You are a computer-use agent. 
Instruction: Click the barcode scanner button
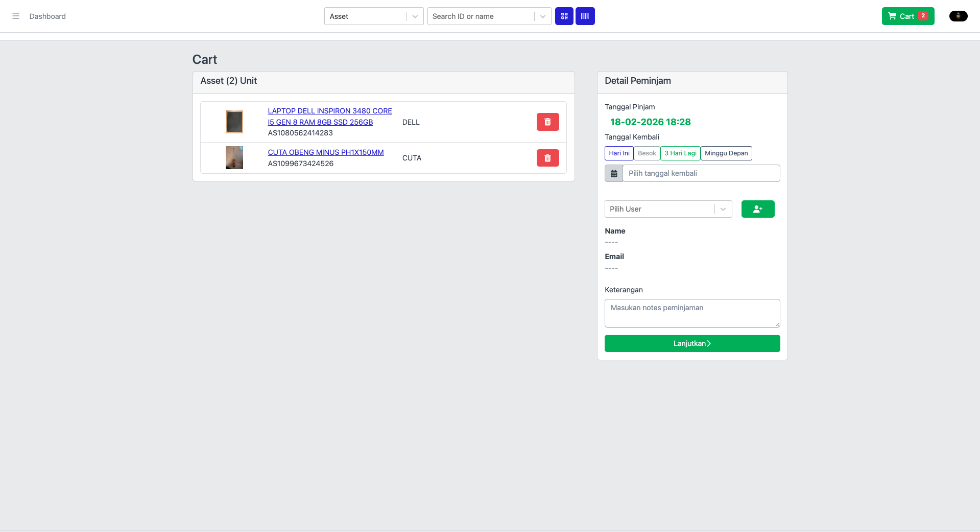pyautogui.click(x=585, y=16)
